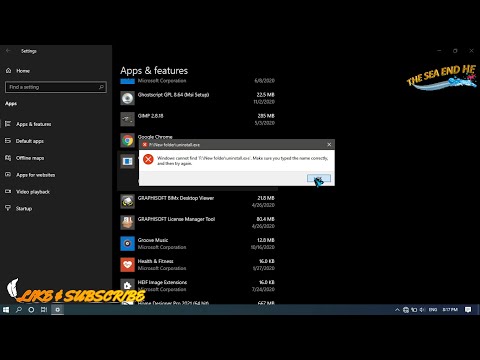This screenshot has height=360, width=480.
Task: Click the Video playback icon
Action: pyautogui.click(x=8, y=191)
